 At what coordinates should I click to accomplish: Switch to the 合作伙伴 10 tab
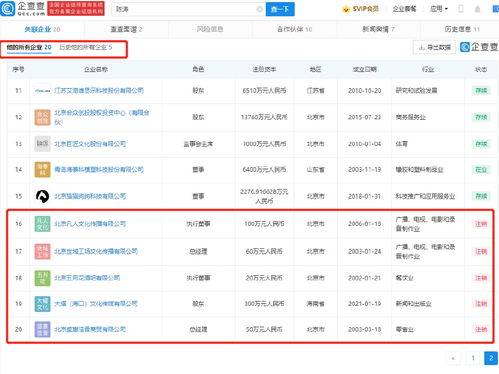coord(294,29)
